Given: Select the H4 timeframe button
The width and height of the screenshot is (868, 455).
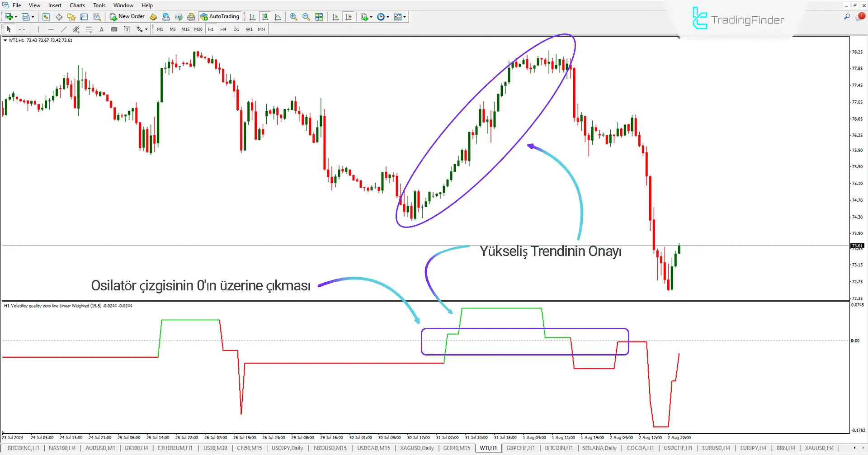Looking at the screenshot, I should click(223, 29).
